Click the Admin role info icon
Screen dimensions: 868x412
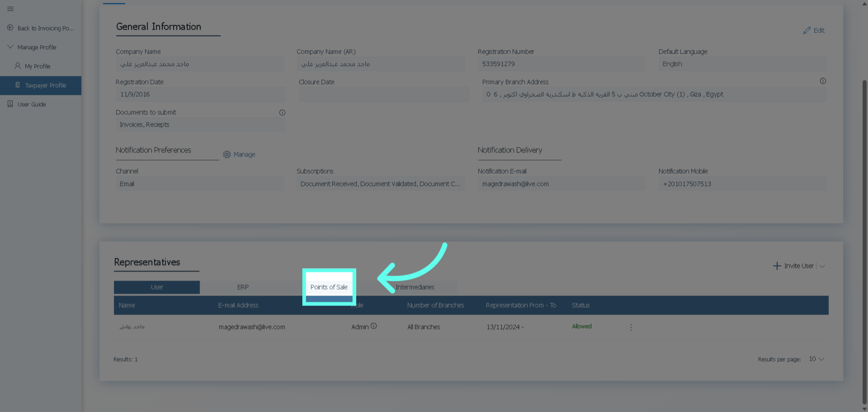click(374, 326)
